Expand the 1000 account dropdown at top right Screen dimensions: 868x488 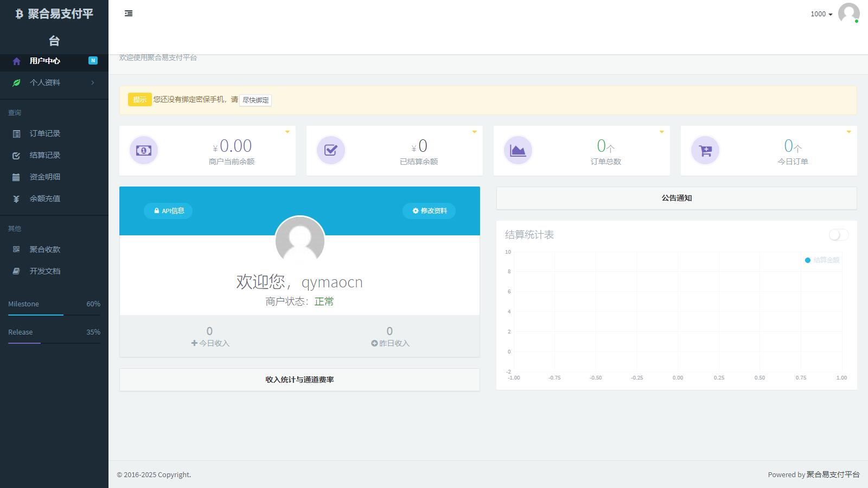click(x=821, y=14)
